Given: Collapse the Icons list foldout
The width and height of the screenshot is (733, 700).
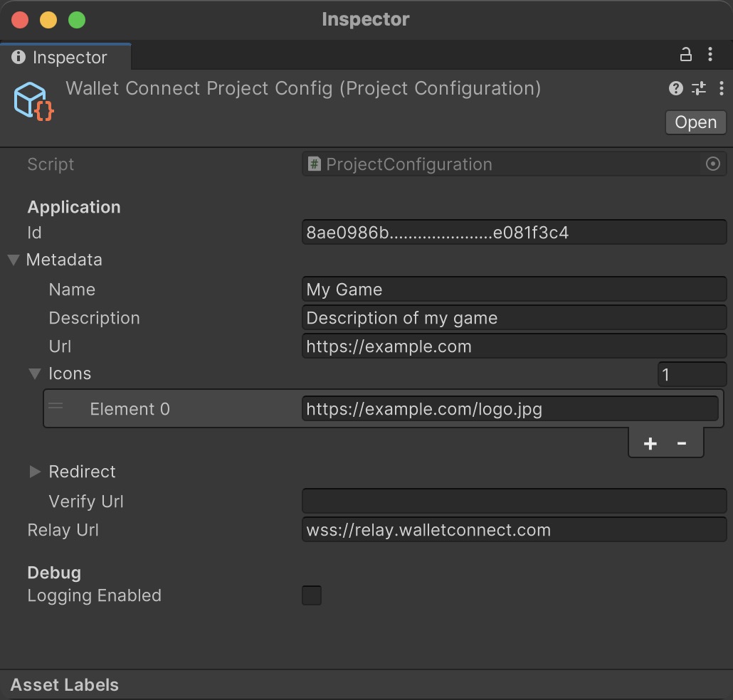Looking at the screenshot, I should [x=35, y=373].
